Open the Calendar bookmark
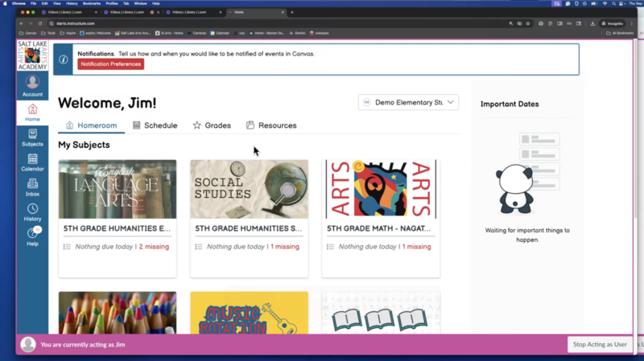 (220, 33)
